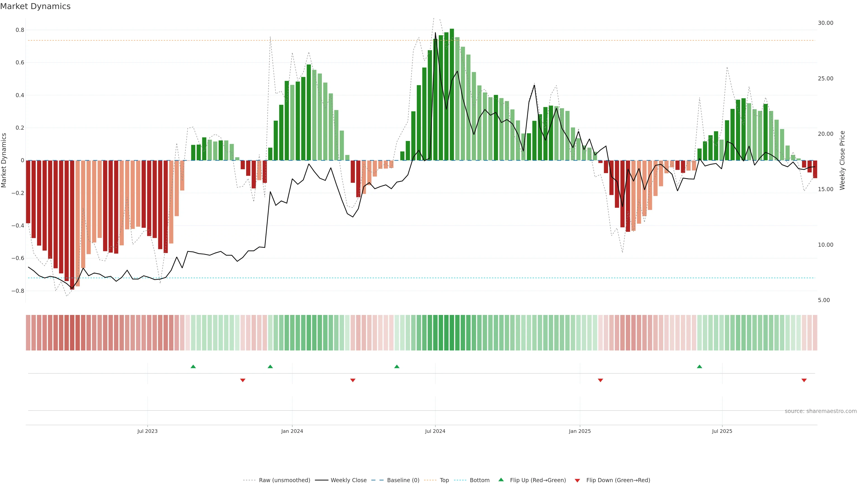This screenshot has width=868, height=488.
Task: Click the flip-down marker between Jan 2024 and Jul 2024
Action: (x=353, y=380)
